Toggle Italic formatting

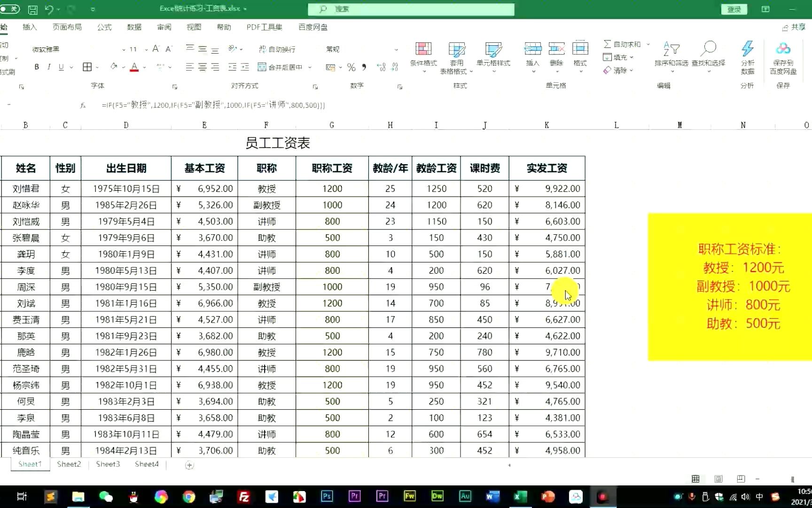(49, 67)
